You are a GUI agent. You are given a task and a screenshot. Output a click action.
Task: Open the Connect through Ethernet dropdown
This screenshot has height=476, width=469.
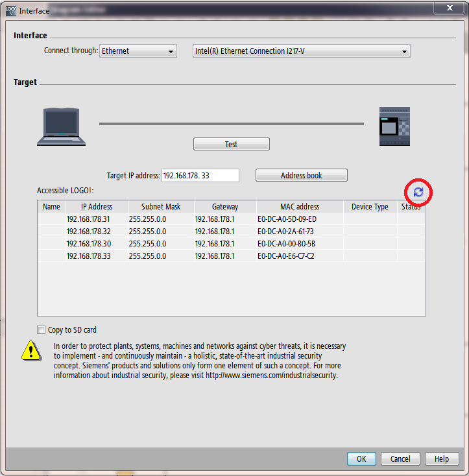point(138,51)
